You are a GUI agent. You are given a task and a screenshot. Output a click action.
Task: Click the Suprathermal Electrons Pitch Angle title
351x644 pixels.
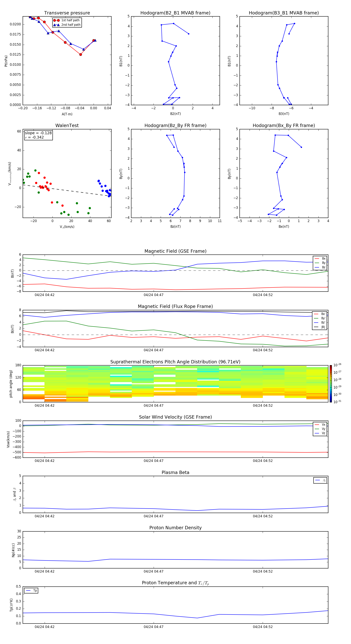[x=175, y=362]
